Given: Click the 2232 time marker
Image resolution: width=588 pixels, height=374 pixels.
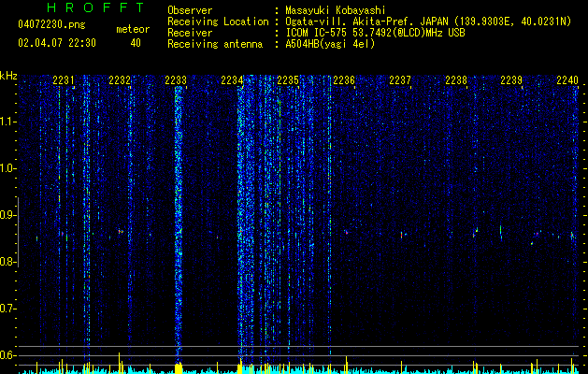Looking at the screenshot, I should coord(120,80).
